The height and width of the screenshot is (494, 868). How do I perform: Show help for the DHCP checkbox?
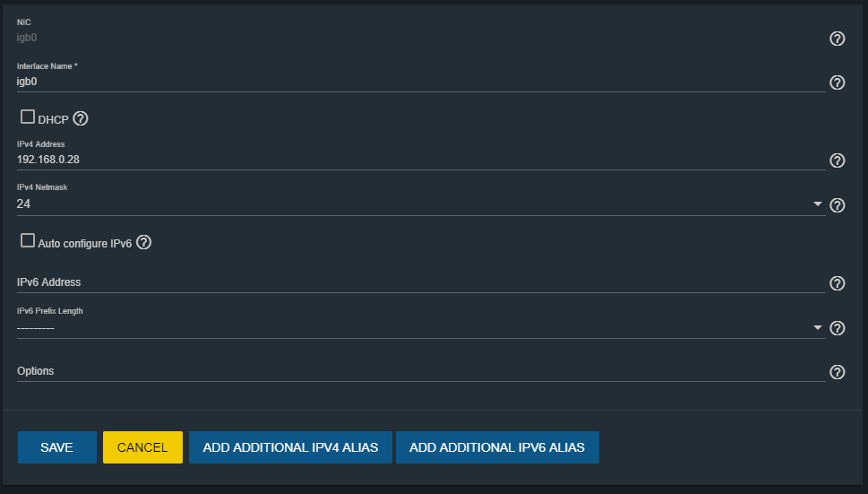click(x=81, y=118)
